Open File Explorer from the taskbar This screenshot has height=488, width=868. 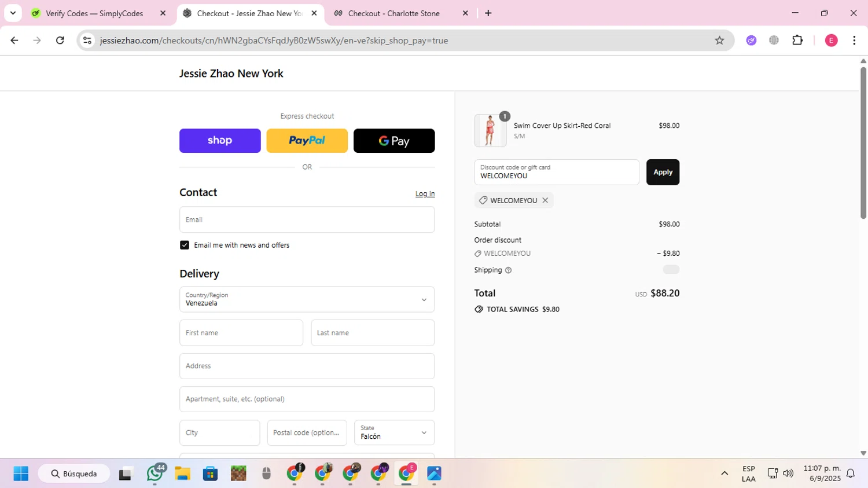pyautogui.click(x=183, y=474)
